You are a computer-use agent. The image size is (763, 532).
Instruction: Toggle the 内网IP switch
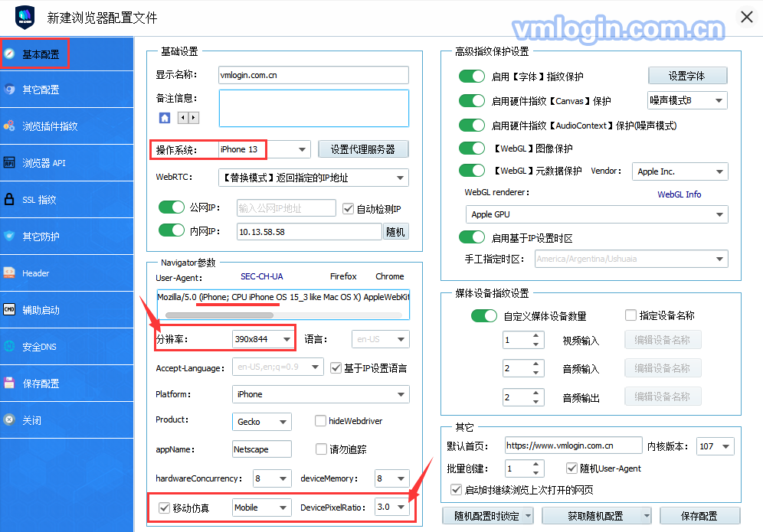pyautogui.click(x=172, y=230)
